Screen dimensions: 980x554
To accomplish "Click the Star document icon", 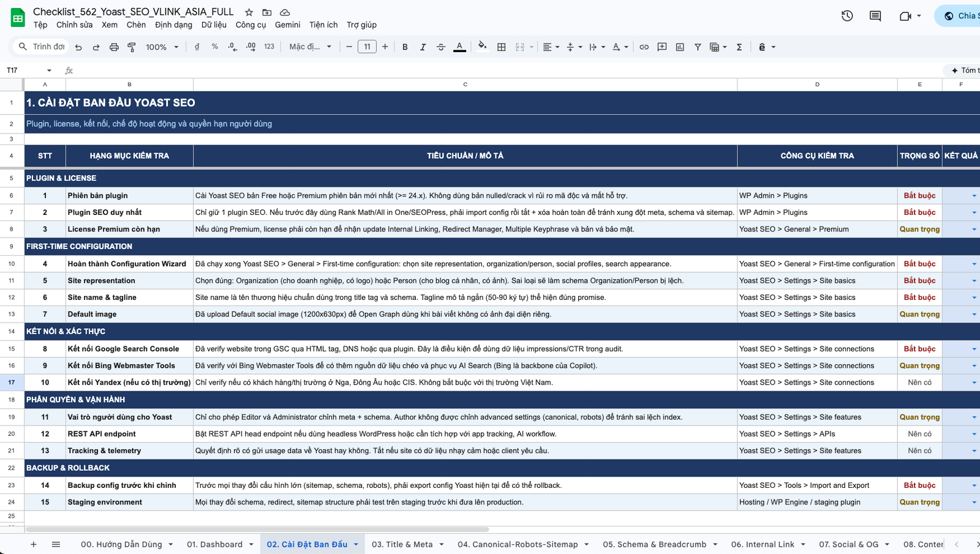I will click(249, 12).
